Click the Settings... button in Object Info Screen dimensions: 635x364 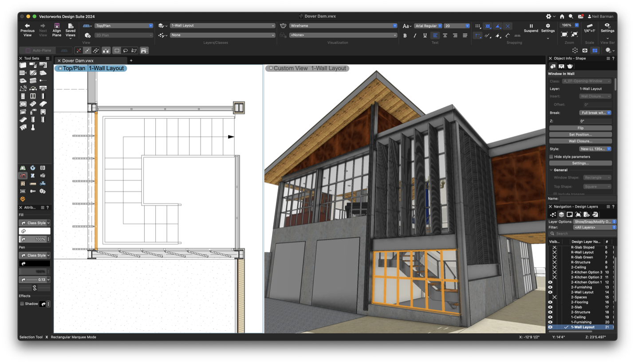click(580, 163)
